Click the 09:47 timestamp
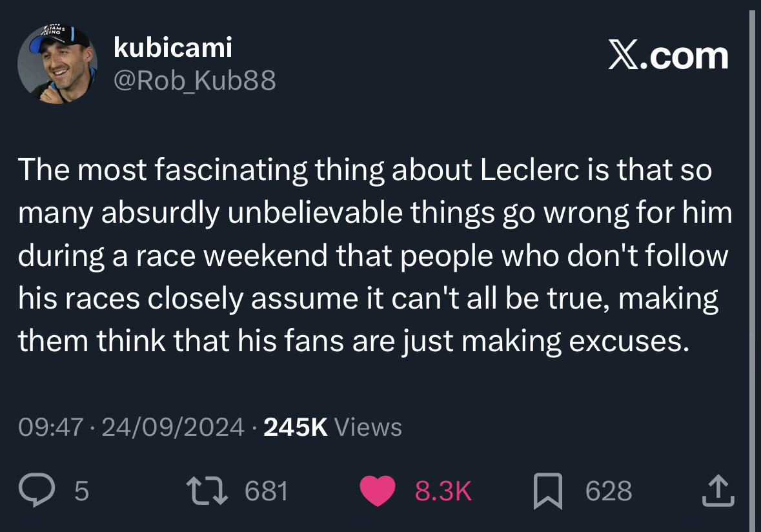Screen dimensions: 761x532 (x=51, y=427)
